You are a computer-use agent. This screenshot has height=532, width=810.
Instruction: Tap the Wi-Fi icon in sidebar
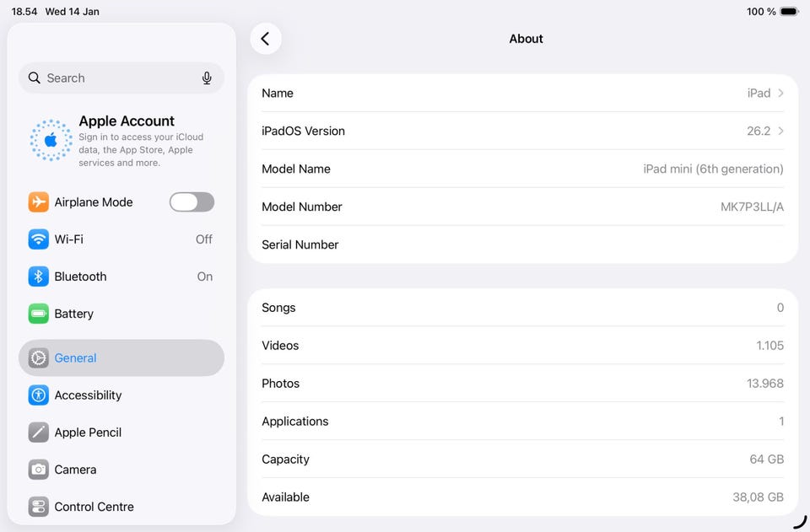39,239
